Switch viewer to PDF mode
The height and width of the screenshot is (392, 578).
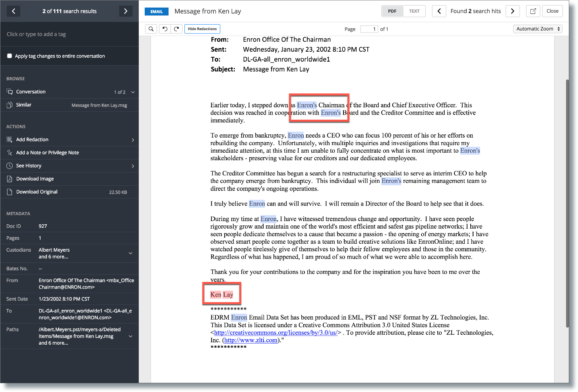click(392, 11)
